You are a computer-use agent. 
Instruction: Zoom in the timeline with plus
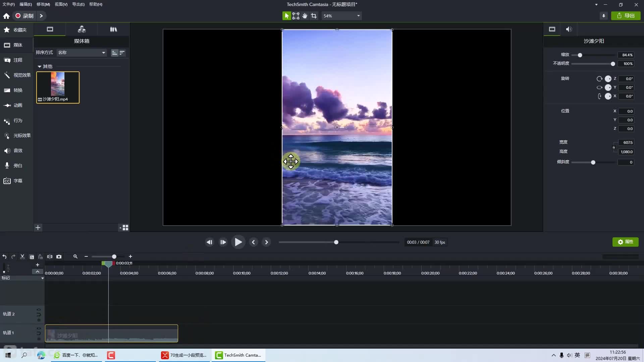click(x=130, y=256)
